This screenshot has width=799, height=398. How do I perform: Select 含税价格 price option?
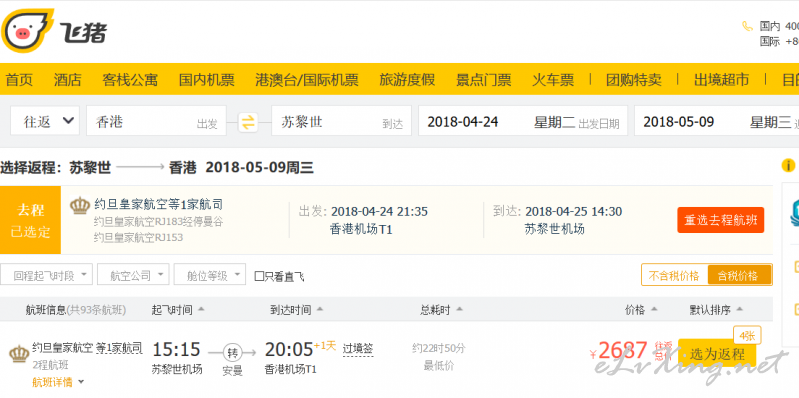[739, 276]
